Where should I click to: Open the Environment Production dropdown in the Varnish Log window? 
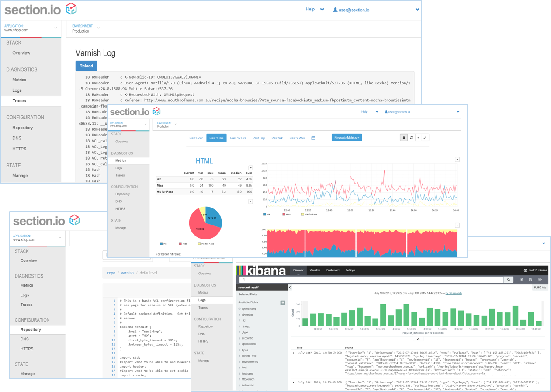point(86,29)
